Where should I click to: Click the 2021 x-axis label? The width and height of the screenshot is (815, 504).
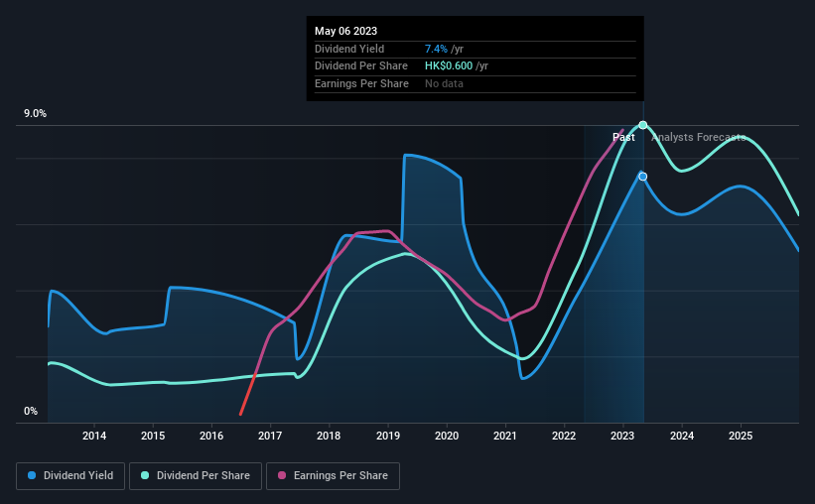pos(505,436)
